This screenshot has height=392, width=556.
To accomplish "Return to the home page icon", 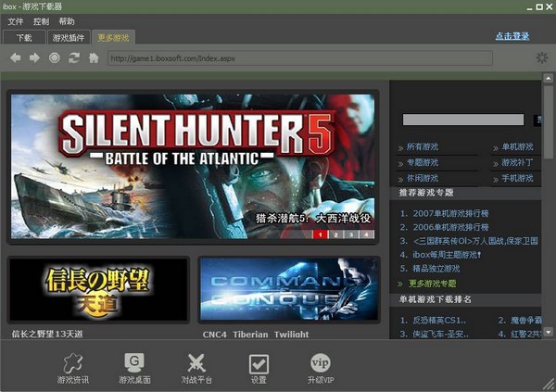I will 94,57.
